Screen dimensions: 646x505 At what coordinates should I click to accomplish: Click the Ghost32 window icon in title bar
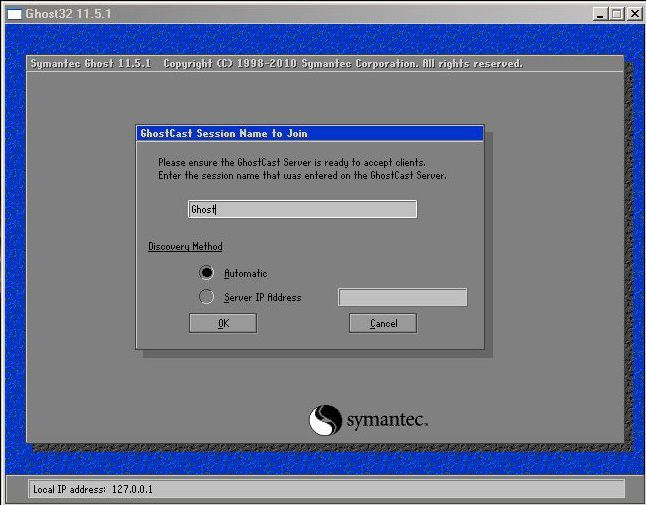point(14,14)
